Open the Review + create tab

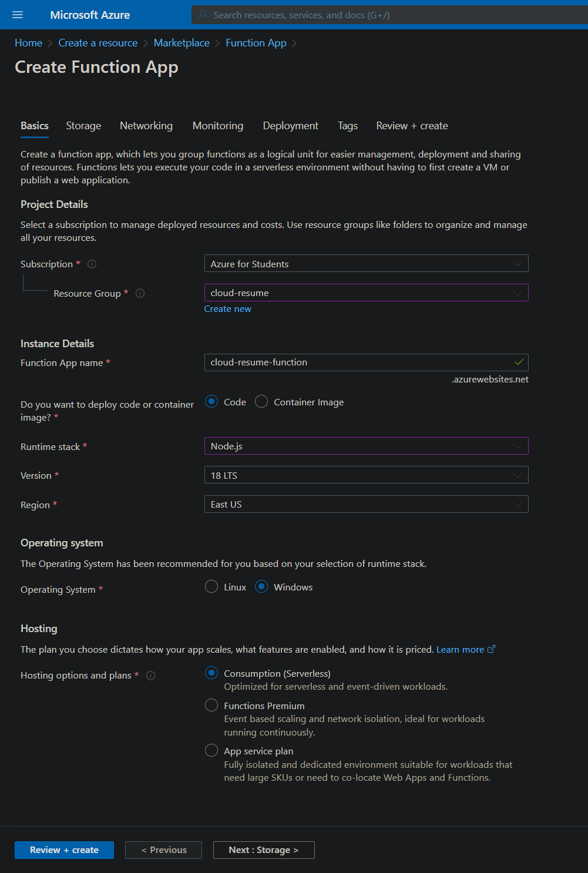[412, 126]
